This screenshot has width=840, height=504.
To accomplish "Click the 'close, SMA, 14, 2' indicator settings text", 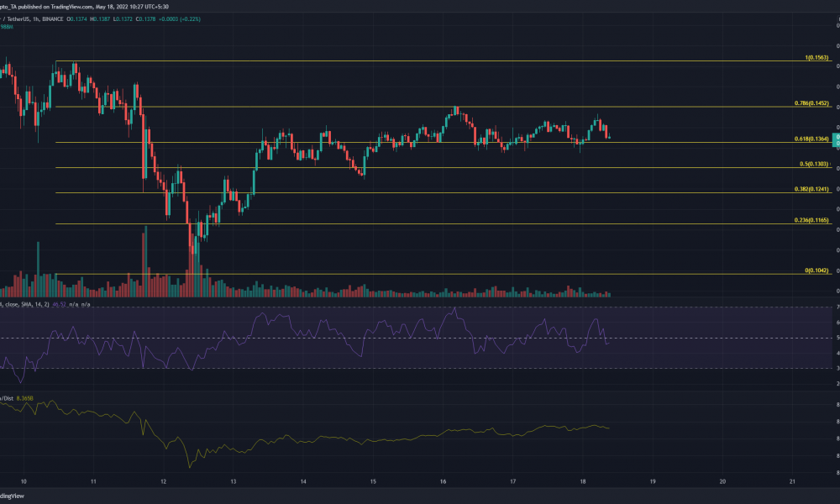I will (x=27, y=304).
